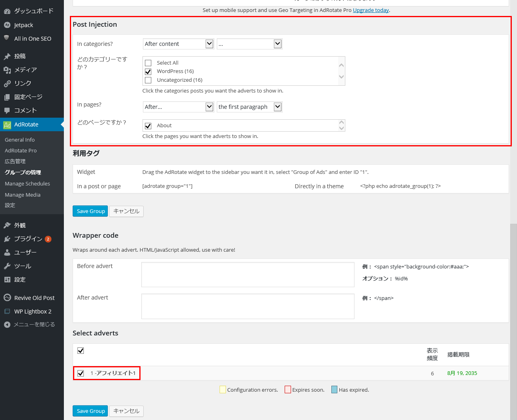Click the Jetpack icon in sidebar
This screenshot has width=517, height=420.
(7, 25)
